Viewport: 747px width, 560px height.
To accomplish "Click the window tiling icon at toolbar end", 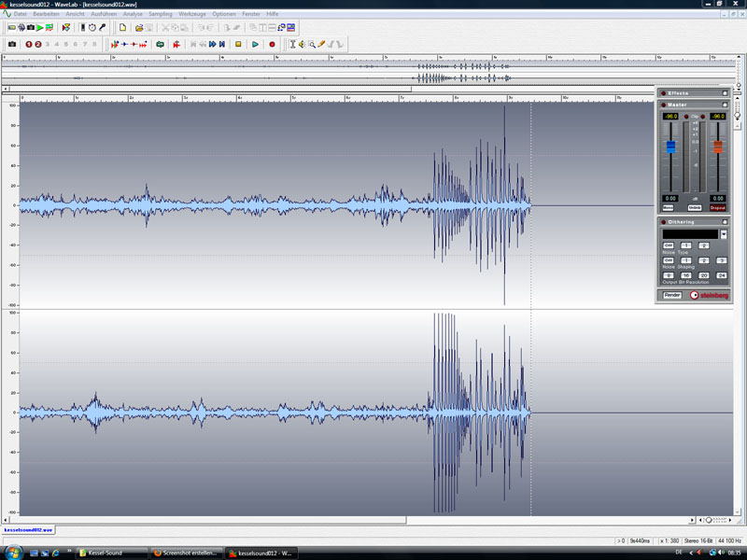I will [290, 28].
